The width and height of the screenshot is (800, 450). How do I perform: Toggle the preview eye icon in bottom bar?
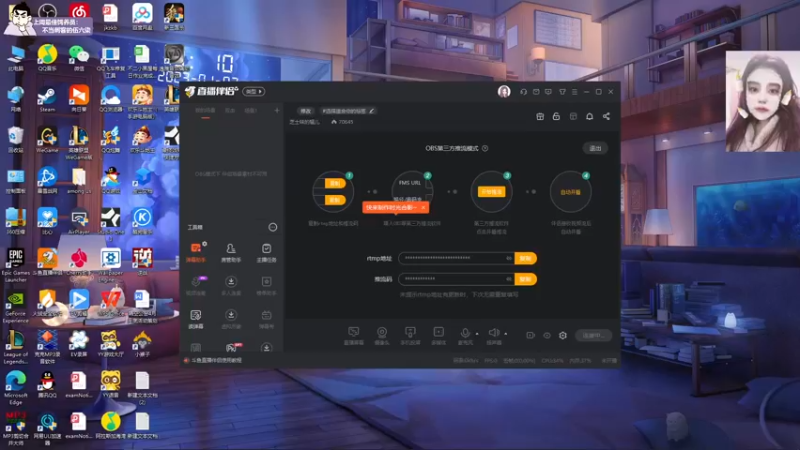pos(546,335)
